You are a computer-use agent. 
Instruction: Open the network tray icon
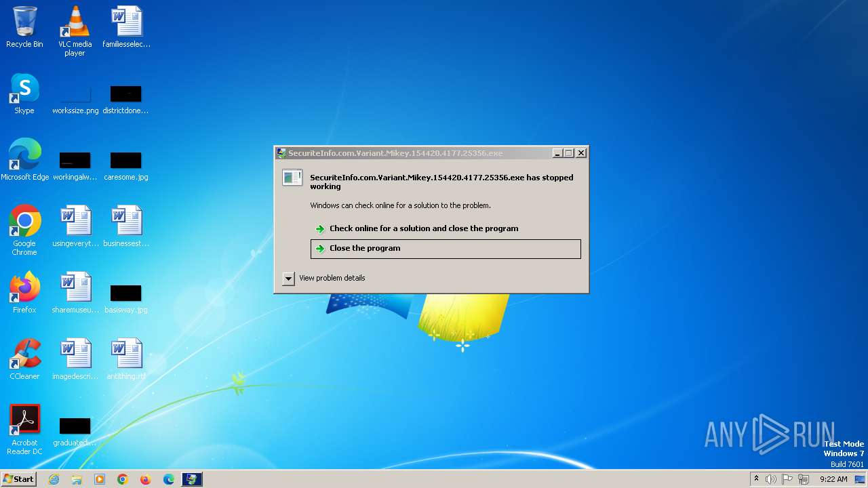click(x=804, y=479)
